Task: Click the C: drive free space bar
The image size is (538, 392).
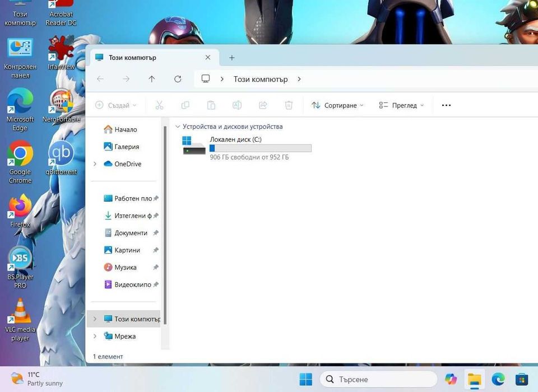Action: coord(261,148)
